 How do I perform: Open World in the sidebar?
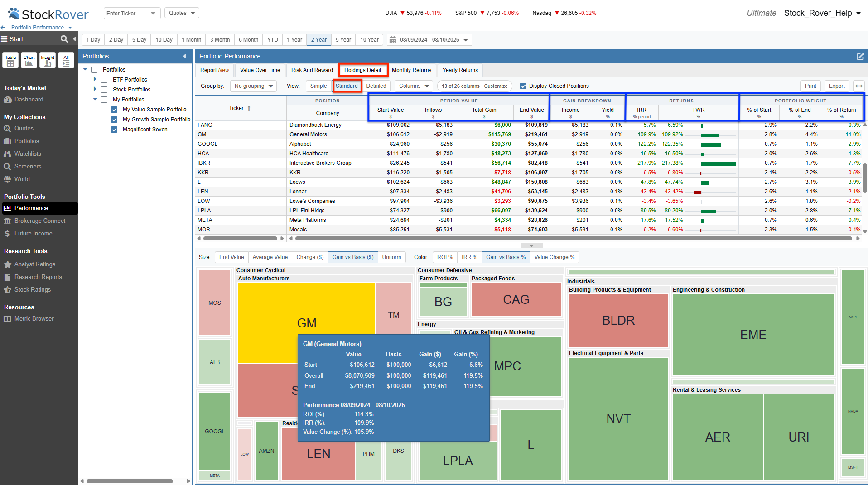(22, 179)
